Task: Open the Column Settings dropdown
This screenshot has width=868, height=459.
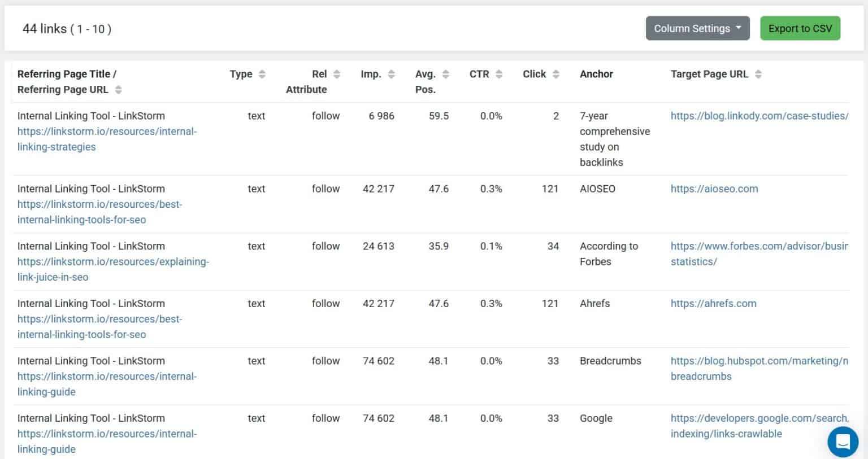Action: [x=698, y=28]
